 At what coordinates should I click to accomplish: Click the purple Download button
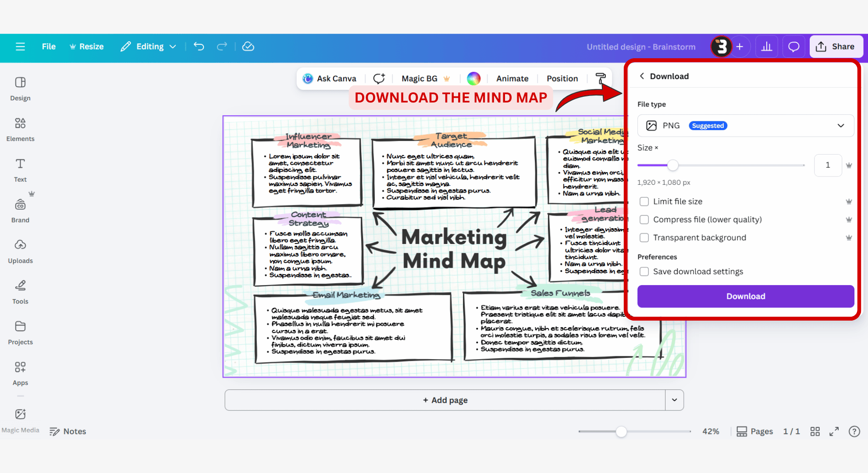(745, 296)
